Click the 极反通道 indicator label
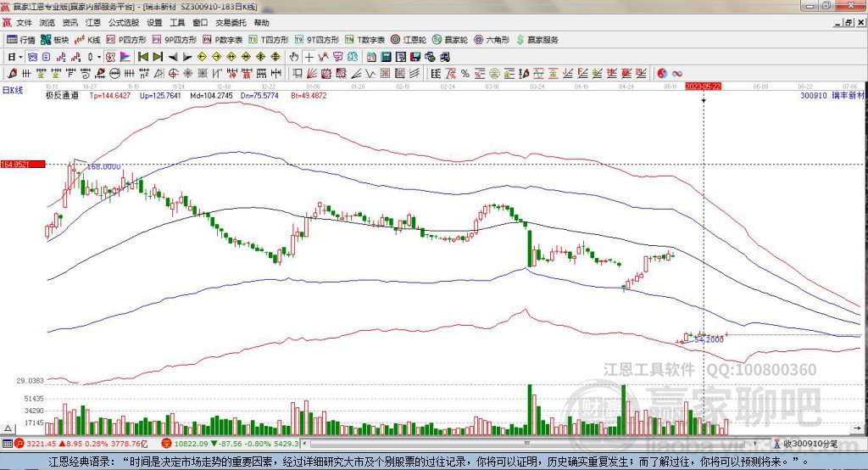The image size is (868, 470). coord(62,95)
